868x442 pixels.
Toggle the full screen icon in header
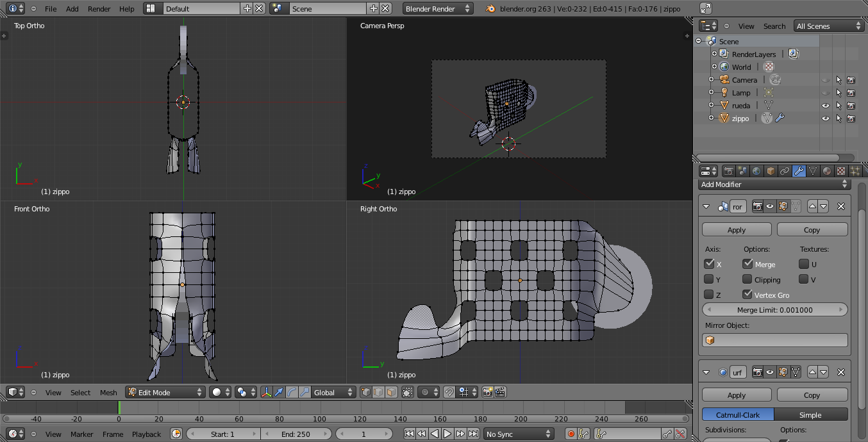pos(705,8)
